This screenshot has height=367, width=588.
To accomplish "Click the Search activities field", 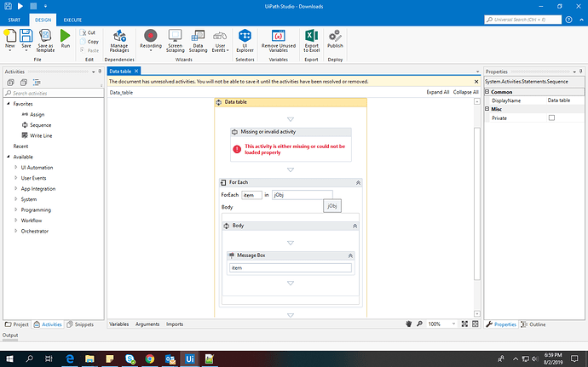I will click(54, 93).
